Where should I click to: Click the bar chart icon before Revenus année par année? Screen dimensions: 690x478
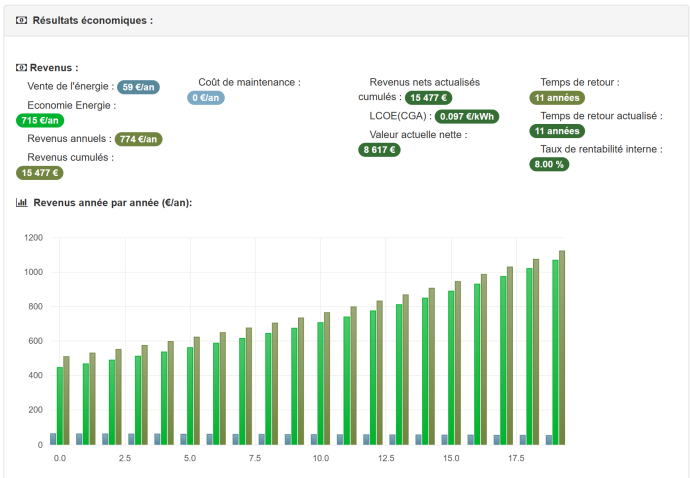22,202
